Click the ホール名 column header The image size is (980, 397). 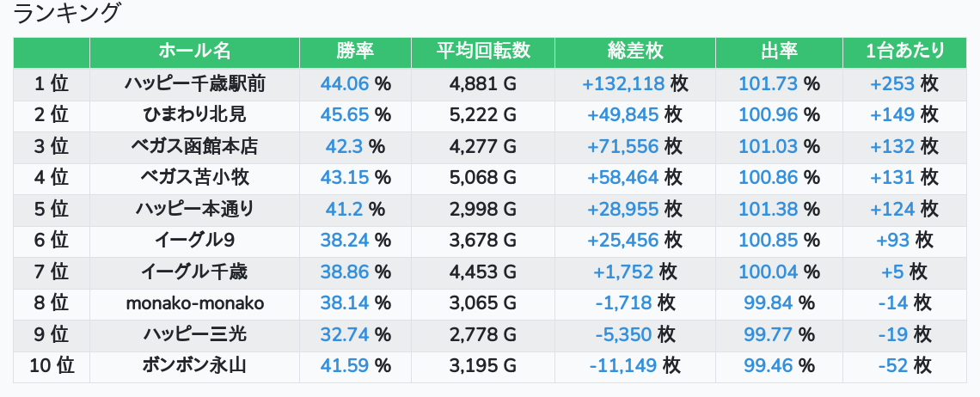pos(194,52)
